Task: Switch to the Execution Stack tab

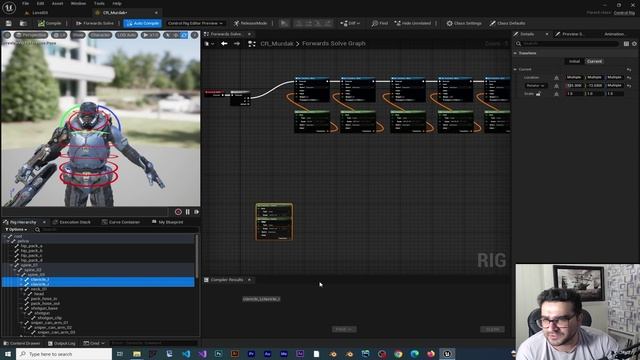Action: [x=72, y=222]
